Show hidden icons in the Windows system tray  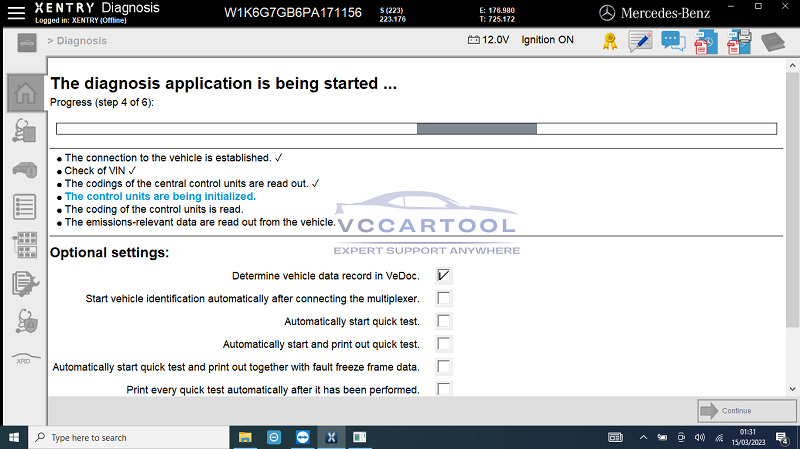[x=643, y=437]
